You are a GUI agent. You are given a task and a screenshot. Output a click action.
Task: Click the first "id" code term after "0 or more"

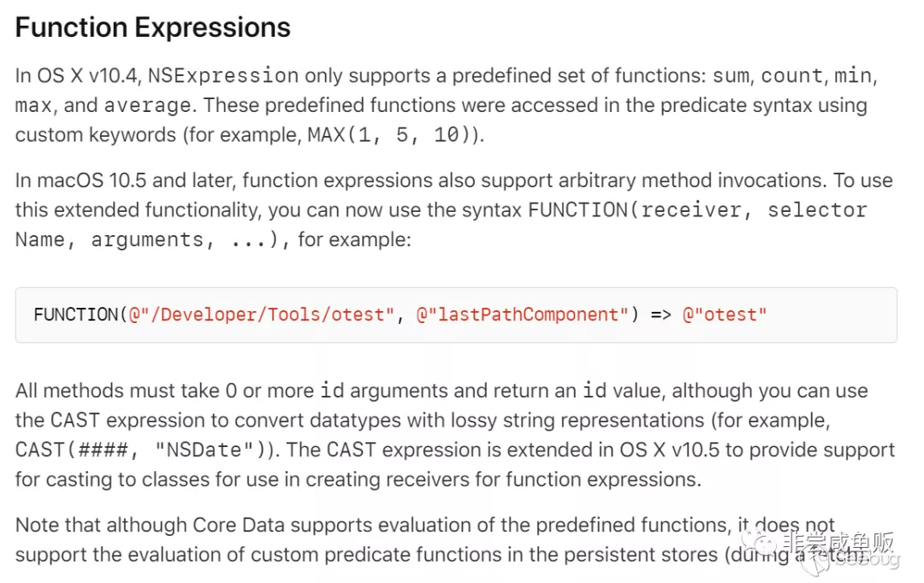tap(332, 392)
